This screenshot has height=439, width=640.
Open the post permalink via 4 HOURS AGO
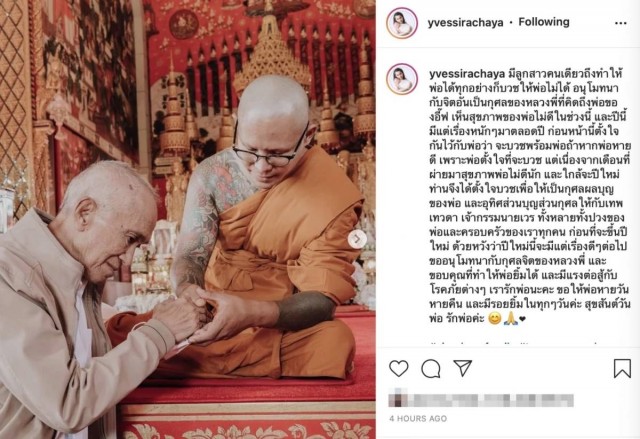(418, 419)
